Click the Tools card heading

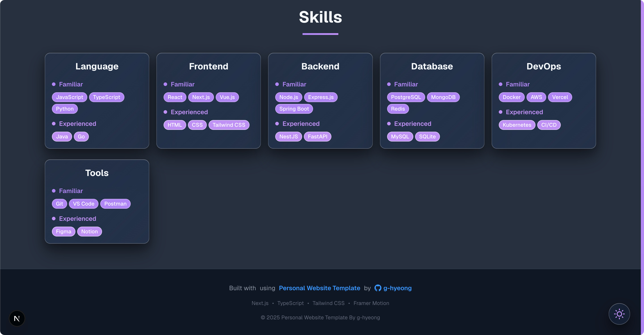[x=97, y=173]
